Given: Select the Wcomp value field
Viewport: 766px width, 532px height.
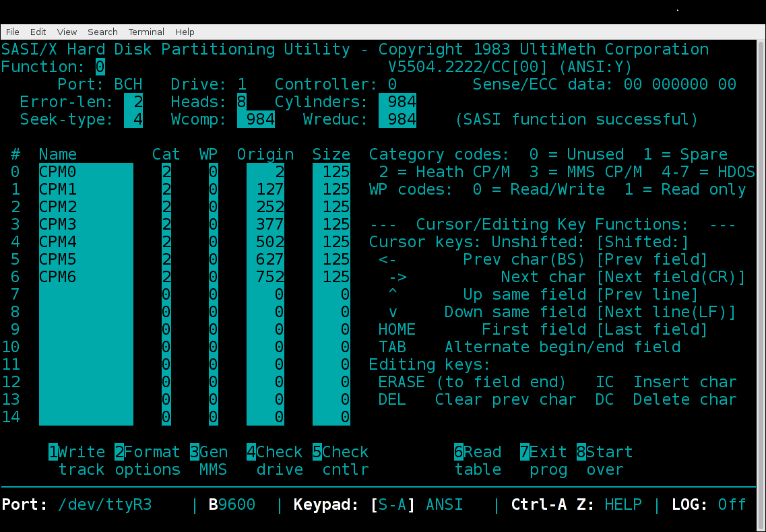Looking at the screenshot, I should pos(255,119).
